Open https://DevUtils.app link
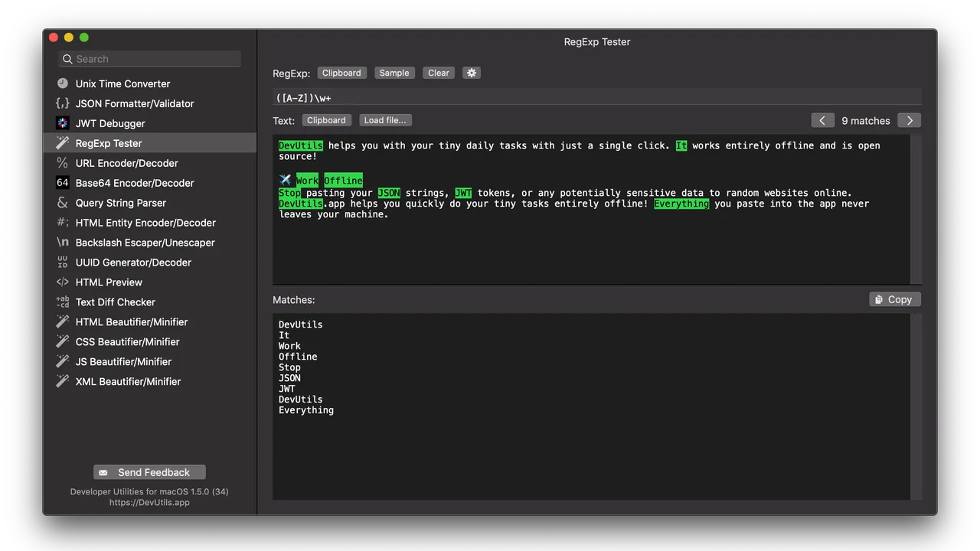The image size is (980, 551). click(149, 502)
